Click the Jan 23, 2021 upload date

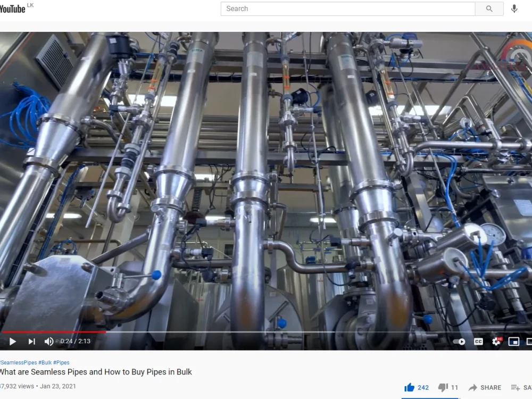click(x=58, y=386)
